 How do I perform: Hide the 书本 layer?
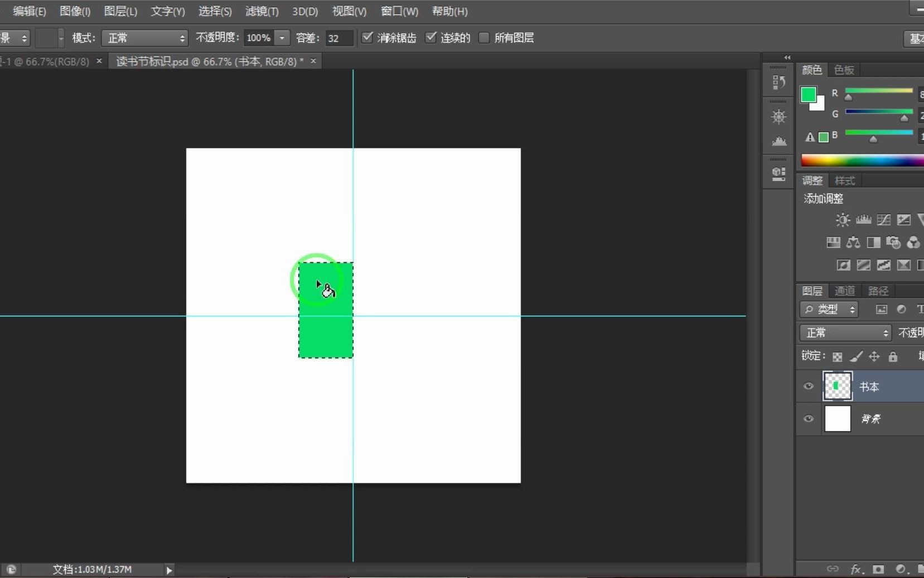click(808, 386)
